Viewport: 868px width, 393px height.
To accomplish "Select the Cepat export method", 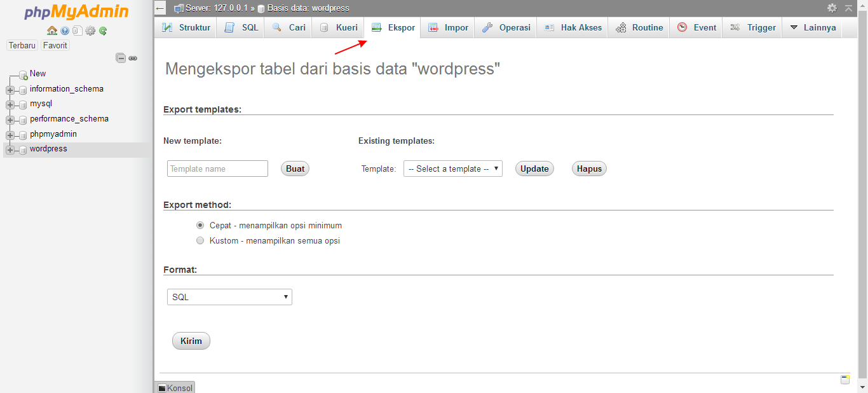I will tap(200, 225).
